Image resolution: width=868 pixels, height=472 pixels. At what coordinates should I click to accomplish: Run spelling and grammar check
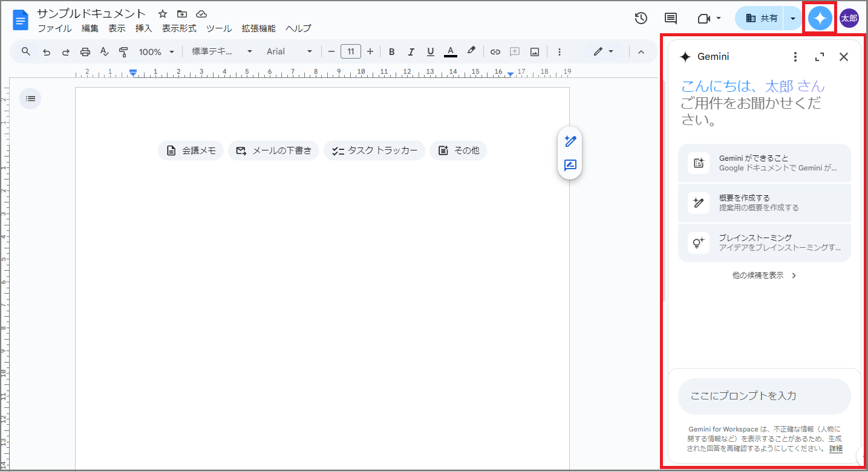104,52
